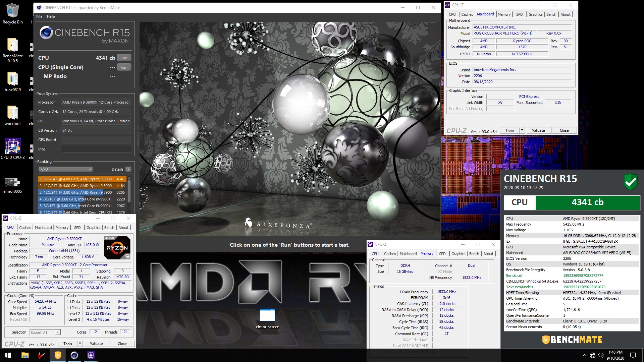Click the Core Speed value 5423.74 MHz
Viewport: 644px width, 362px height.
[45, 301]
